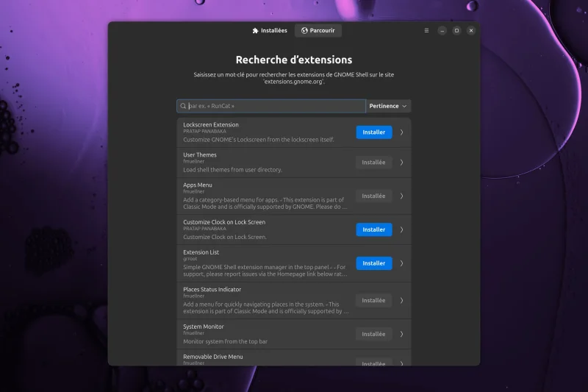Expand Lockscreen Extension details chevron
The image size is (588, 392).
(x=401, y=132)
